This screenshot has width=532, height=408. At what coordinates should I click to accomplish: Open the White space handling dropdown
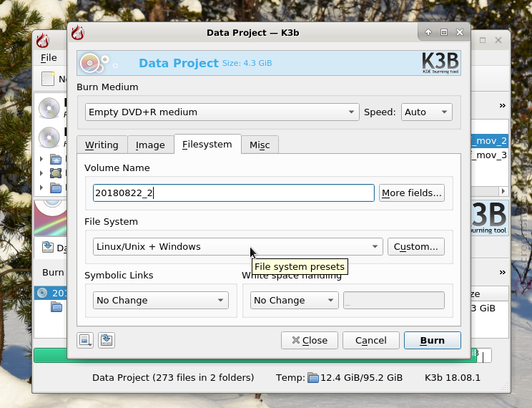tap(294, 301)
